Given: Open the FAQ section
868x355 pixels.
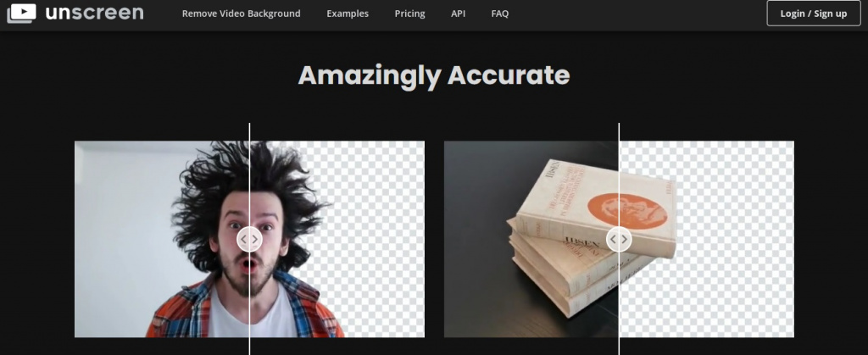Looking at the screenshot, I should click(500, 14).
